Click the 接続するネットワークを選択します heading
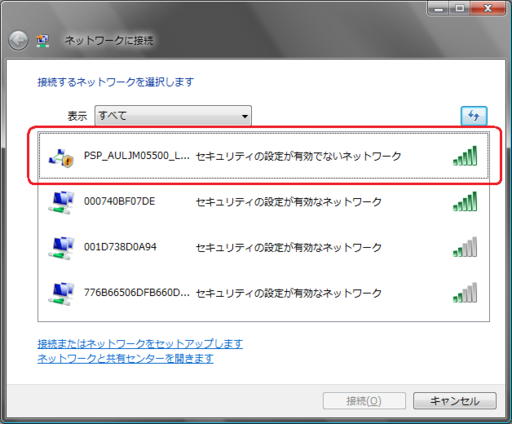The width and height of the screenshot is (512, 424). 116,82
